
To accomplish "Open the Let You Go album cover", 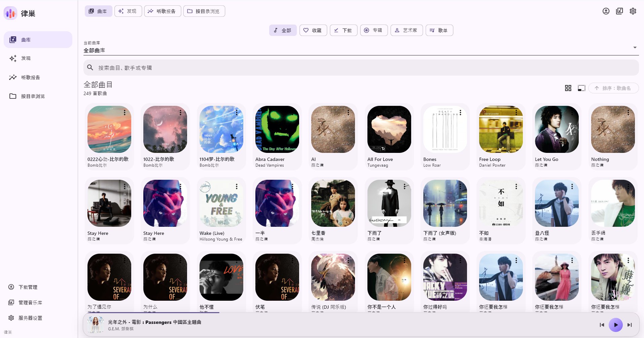I will (x=557, y=129).
